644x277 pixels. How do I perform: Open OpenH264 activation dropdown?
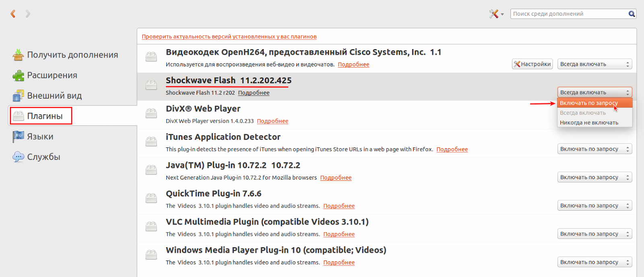point(594,64)
